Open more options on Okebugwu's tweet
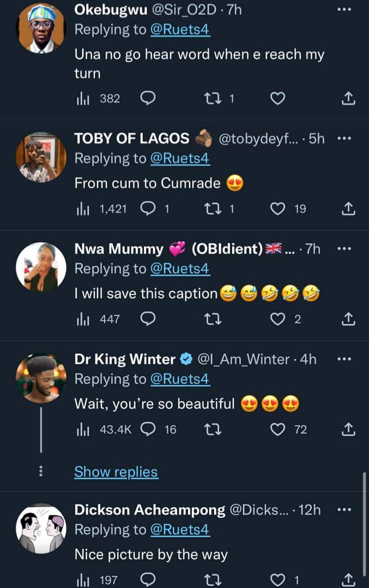The height and width of the screenshot is (588, 369). point(344,10)
